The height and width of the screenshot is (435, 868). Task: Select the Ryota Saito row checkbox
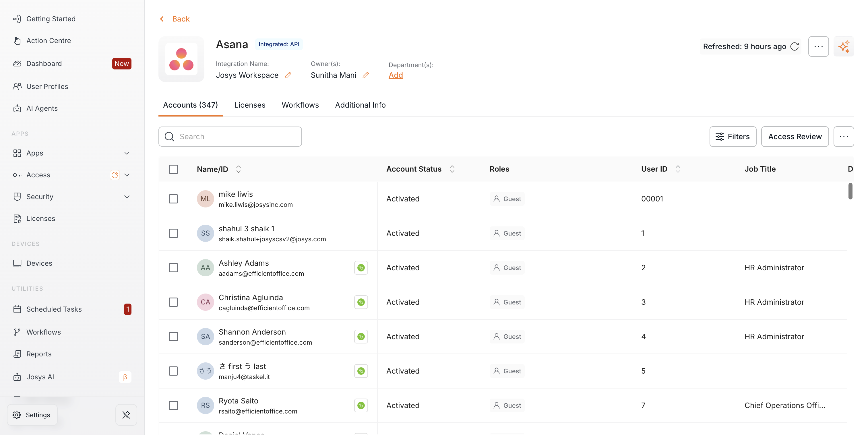pos(173,405)
